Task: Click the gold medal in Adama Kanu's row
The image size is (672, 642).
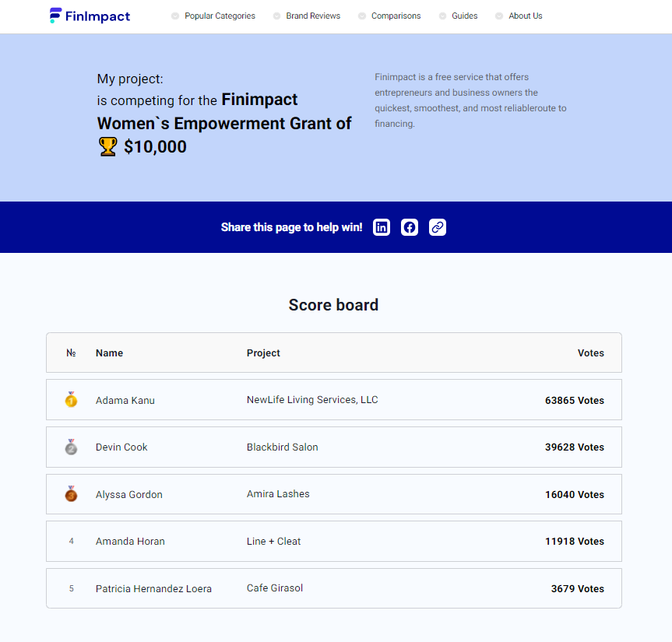Action: coord(71,399)
